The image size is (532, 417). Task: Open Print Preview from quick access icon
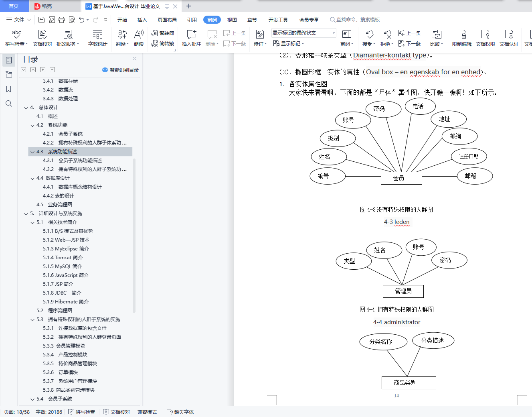(72, 20)
